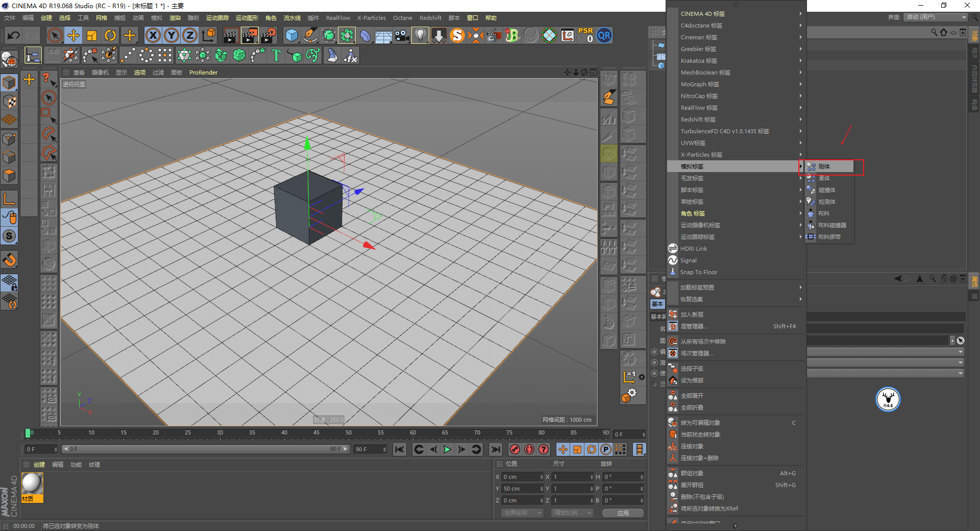
Task: Open Render Settings gear clapperboard icon
Action: pos(268,35)
